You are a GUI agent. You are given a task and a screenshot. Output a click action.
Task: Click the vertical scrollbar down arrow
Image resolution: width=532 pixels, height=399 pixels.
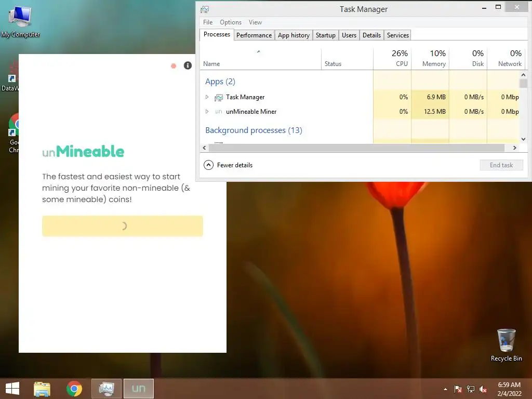point(523,139)
